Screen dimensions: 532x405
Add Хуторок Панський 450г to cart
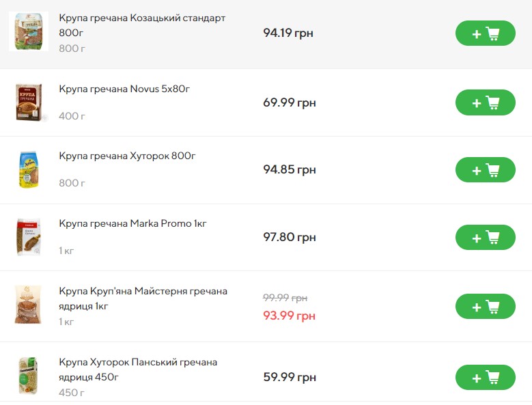click(x=485, y=377)
